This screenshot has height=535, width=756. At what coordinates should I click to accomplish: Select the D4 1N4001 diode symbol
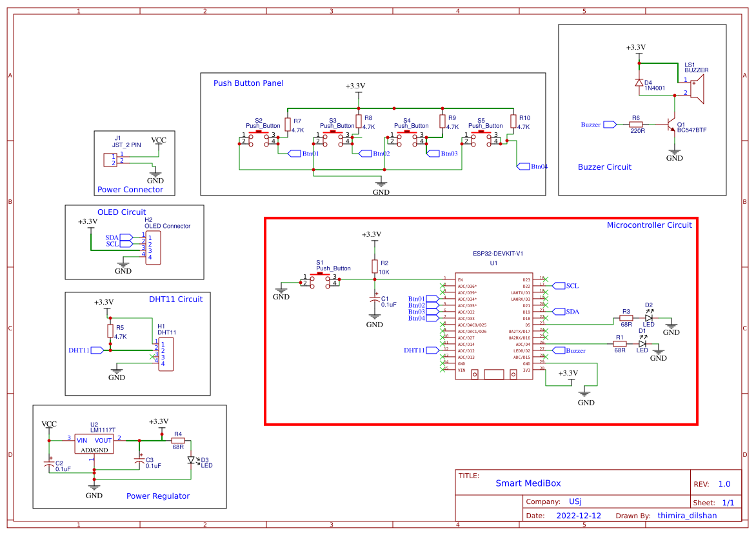[639, 83]
